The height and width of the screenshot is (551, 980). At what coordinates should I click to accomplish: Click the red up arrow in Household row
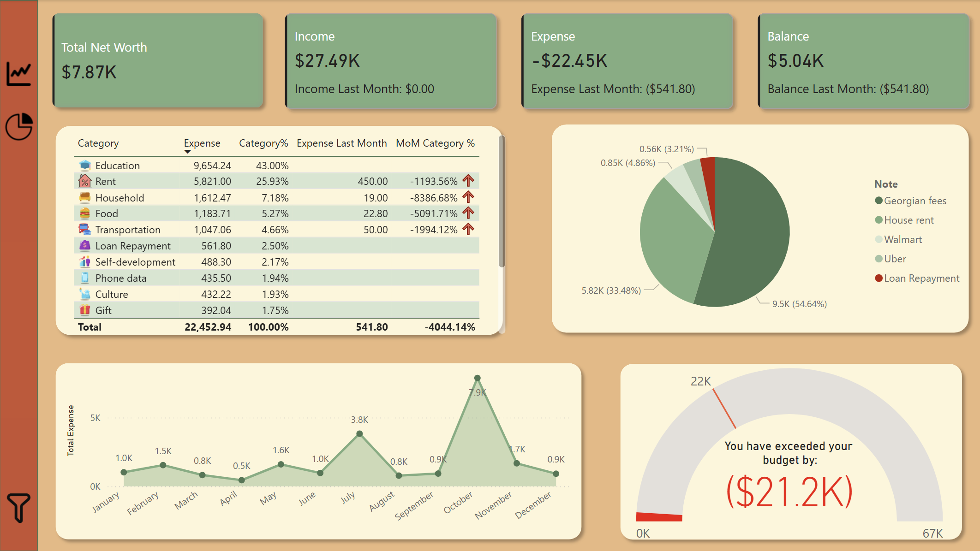pos(468,197)
